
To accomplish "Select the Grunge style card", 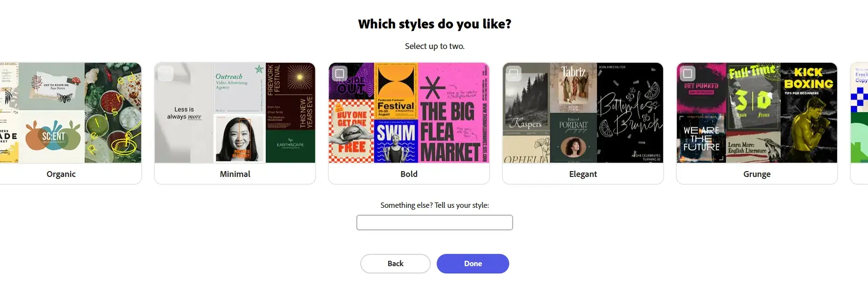I will 757,123.
